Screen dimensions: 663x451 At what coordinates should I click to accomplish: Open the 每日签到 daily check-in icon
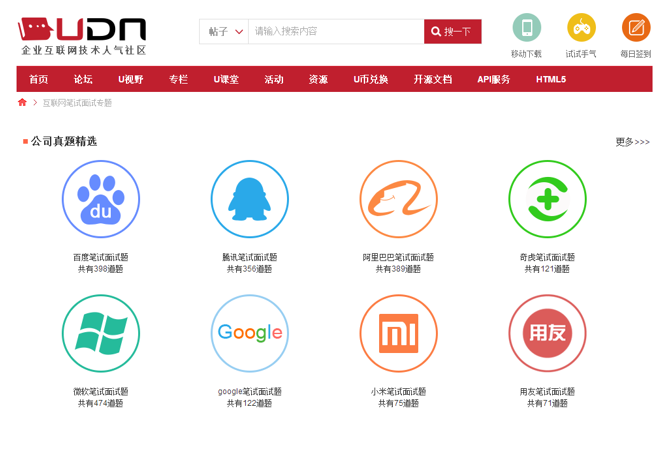pyautogui.click(x=635, y=28)
